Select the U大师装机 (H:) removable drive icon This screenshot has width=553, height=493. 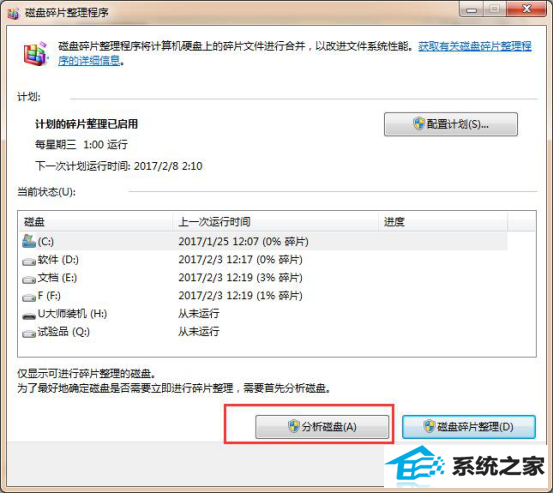[x=29, y=315]
